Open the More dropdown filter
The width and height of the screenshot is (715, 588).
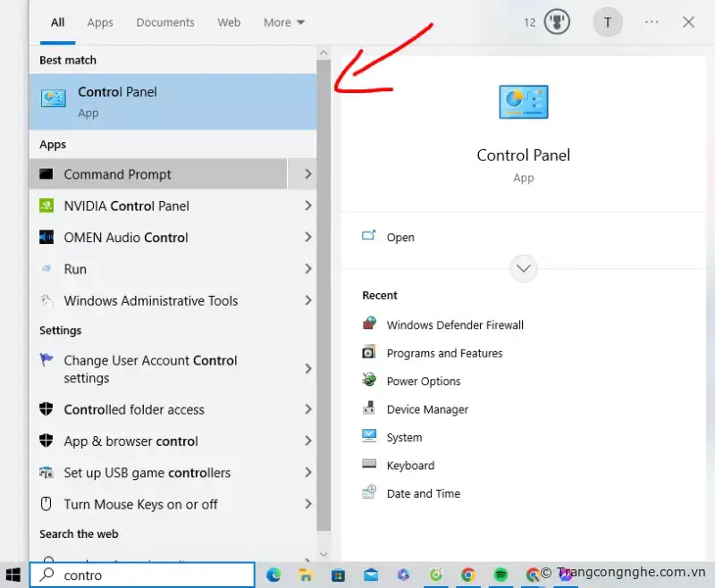pyautogui.click(x=284, y=22)
